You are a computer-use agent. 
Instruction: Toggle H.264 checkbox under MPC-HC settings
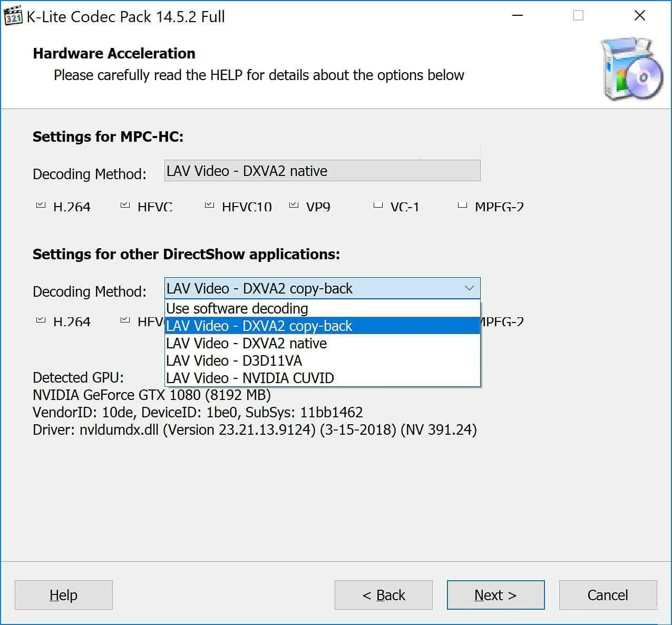tap(41, 205)
